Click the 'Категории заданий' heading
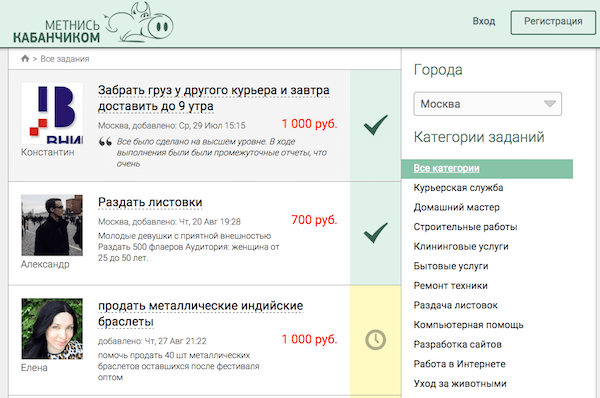The height and width of the screenshot is (398, 600). coord(479,137)
